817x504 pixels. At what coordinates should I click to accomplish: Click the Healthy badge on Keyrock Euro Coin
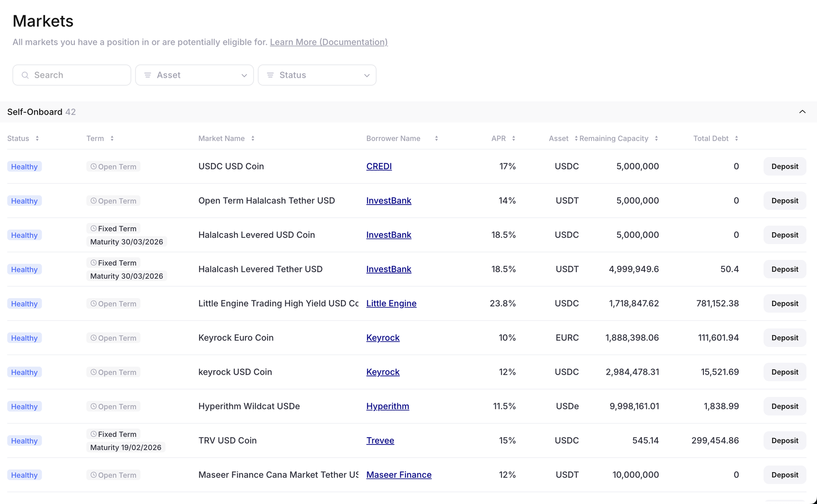24,338
